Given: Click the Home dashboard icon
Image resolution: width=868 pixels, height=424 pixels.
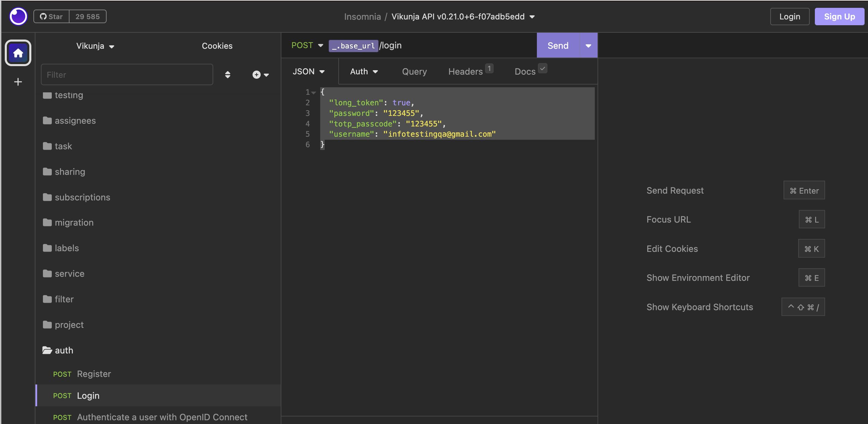Looking at the screenshot, I should [18, 53].
